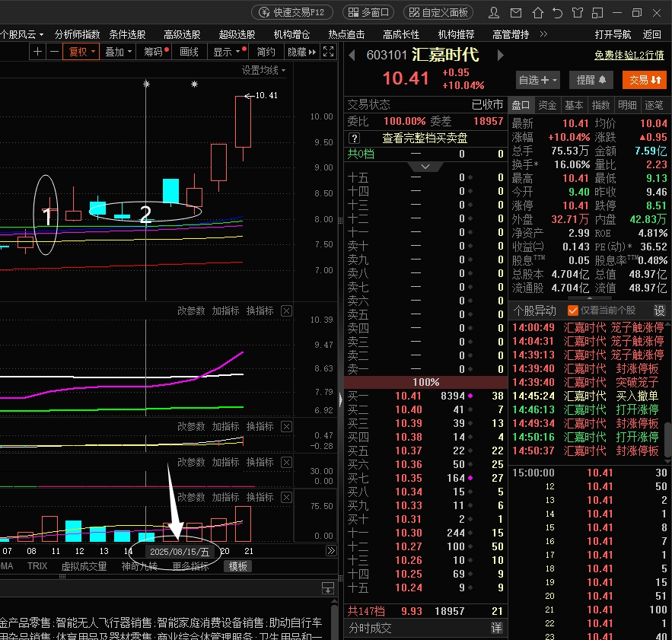The image size is (672, 640).
Task: Click the question mark help icon
Action: pyautogui.click(x=354, y=138)
